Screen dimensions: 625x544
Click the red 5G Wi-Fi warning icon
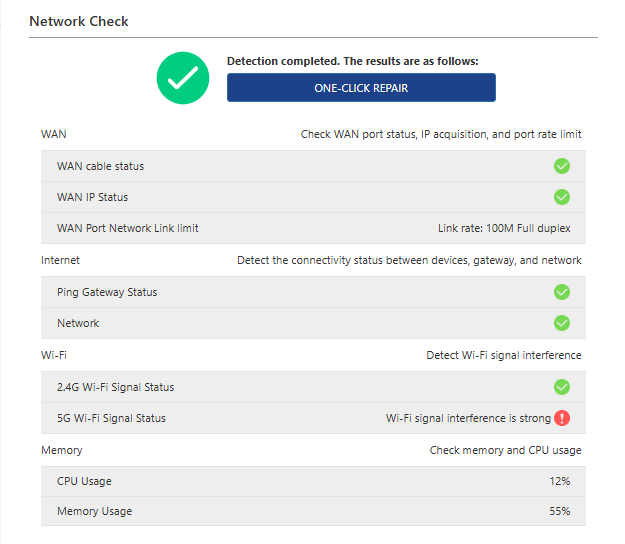(562, 418)
